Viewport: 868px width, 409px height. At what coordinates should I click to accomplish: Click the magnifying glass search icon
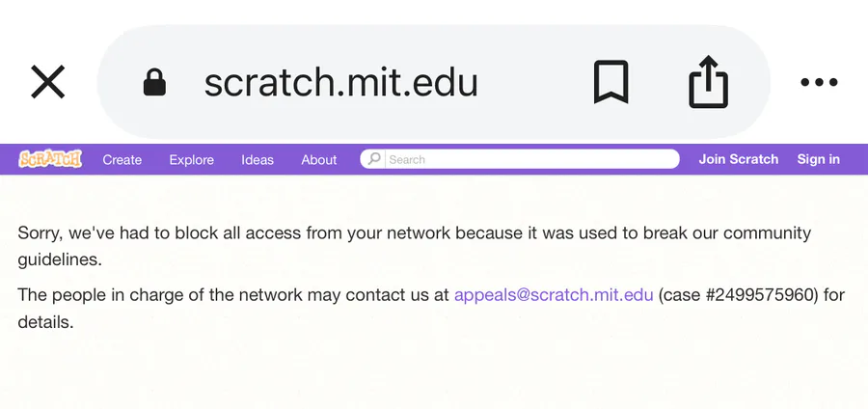click(x=374, y=159)
